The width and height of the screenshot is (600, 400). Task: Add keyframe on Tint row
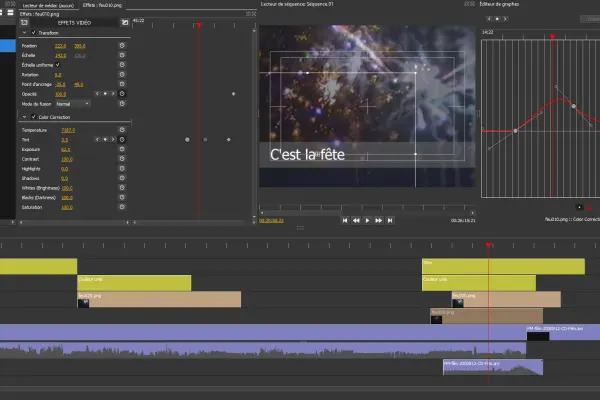[105, 140]
